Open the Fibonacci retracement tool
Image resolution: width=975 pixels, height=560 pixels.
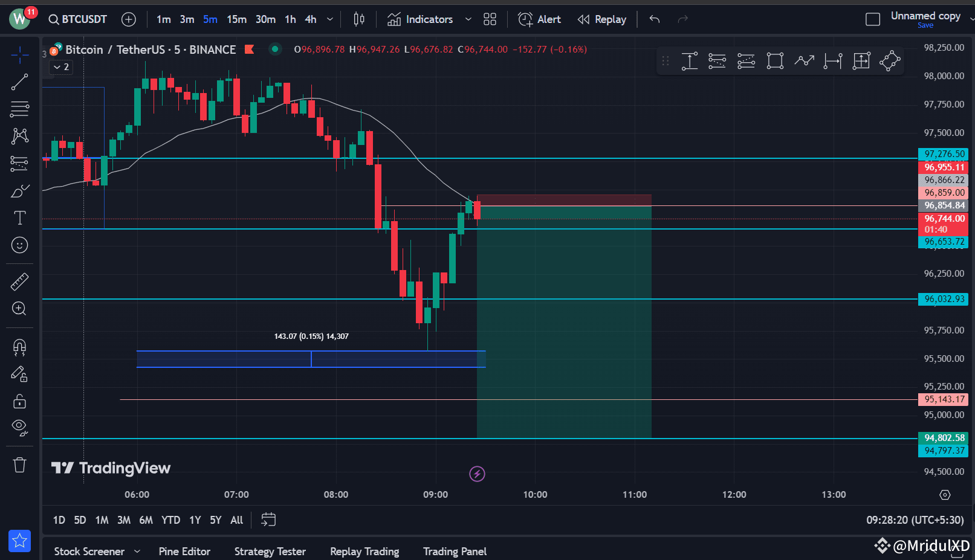click(x=19, y=109)
